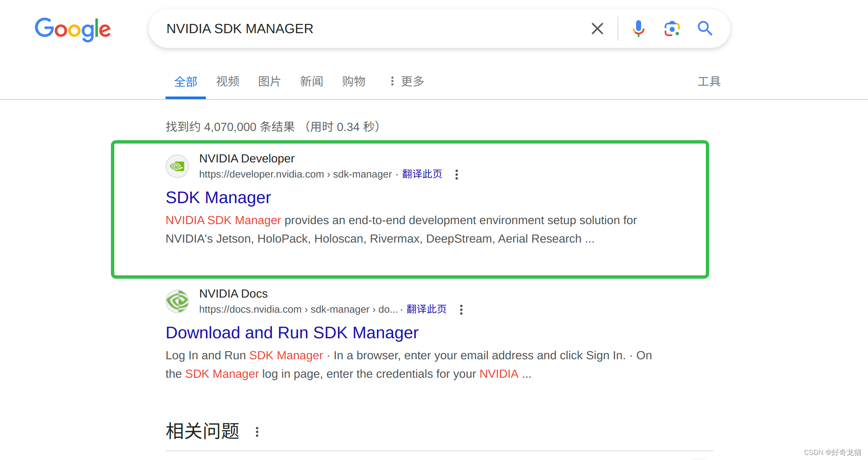The height and width of the screenshot is (460, 868).
Task: Click the docs.nvidia.com sdk-manager URL
Action: coord(298,309)
